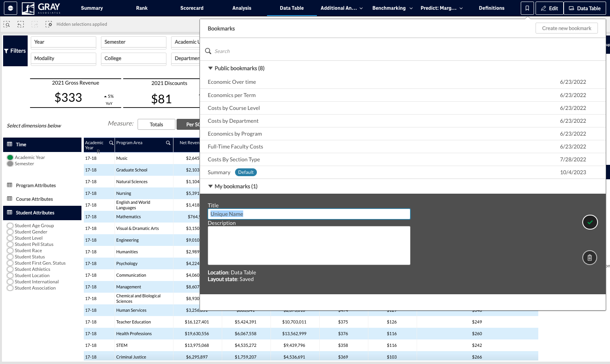Screen dimensions: 610x364
Task: Click the Time table icon
Action: [x=10, y=144]
